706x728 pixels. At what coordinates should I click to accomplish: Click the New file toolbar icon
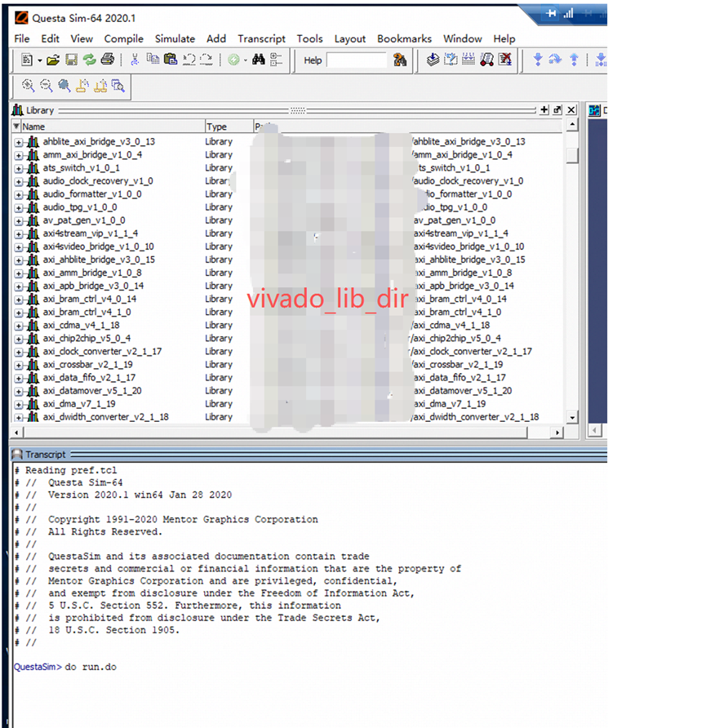tap(27, 60)
